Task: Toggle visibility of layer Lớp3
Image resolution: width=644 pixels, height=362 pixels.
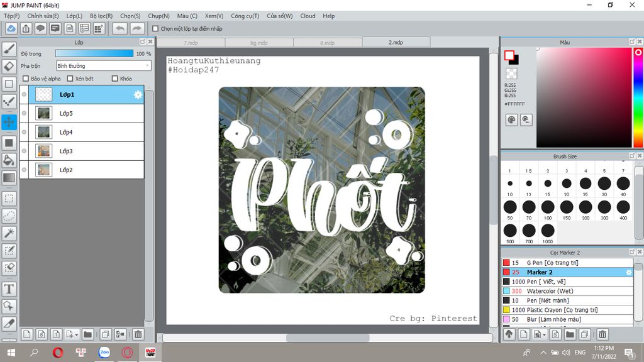Action: pos(25,151)
